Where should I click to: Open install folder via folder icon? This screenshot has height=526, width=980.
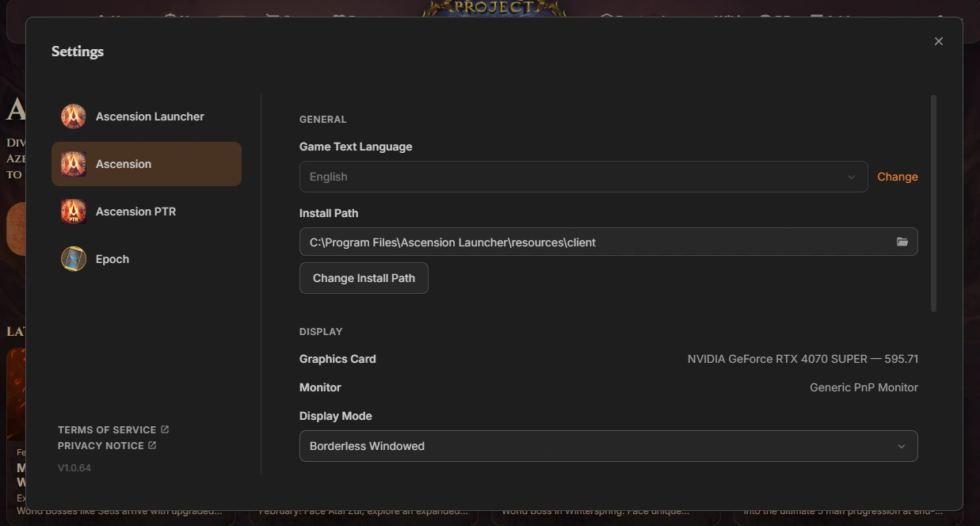point(902,242)
